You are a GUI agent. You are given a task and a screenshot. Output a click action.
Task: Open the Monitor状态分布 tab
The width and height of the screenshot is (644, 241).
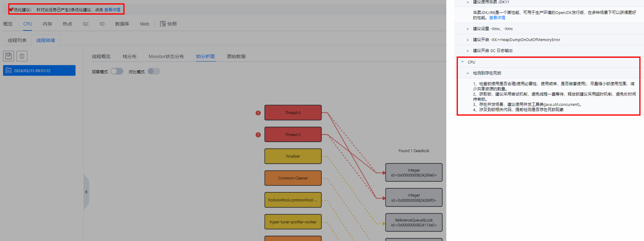(166, 57)
